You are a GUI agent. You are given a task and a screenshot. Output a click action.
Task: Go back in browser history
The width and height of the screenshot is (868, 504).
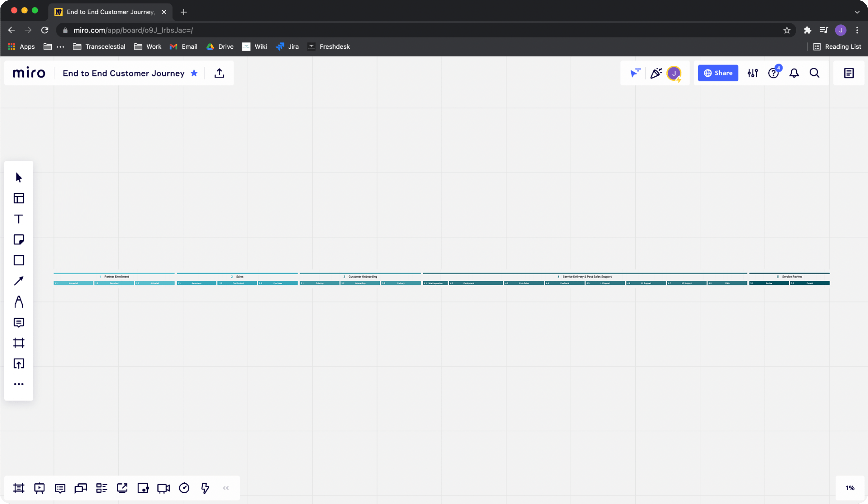pyautogui.click(x=11, y=30)
